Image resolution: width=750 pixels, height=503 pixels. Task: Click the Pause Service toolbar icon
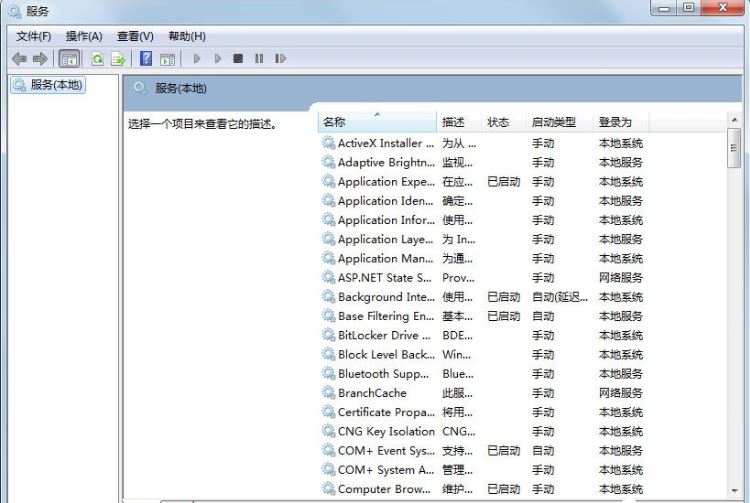(259, 59)
